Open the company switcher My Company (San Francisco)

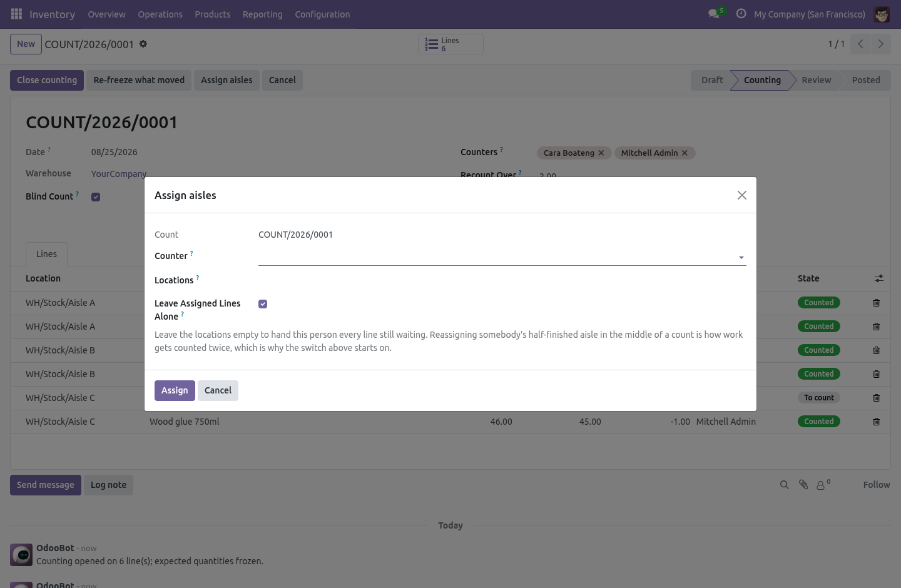click(x=810, y=14)
